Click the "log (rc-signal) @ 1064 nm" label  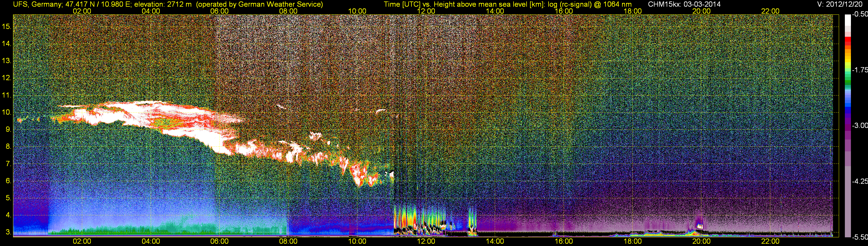click(590, 4)
